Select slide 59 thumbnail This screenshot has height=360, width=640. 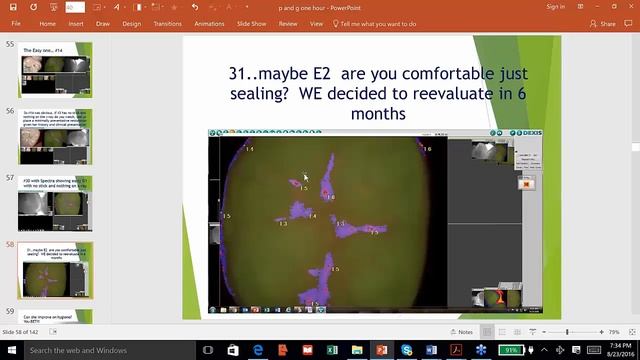tap(55, 317)
